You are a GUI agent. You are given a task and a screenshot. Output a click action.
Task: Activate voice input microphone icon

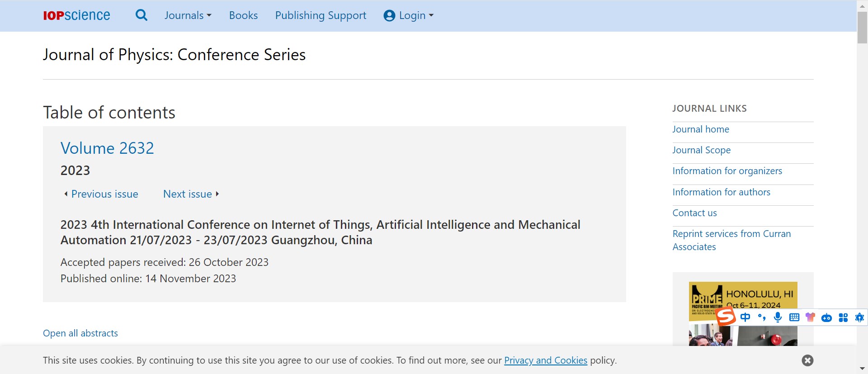(778, 317)
